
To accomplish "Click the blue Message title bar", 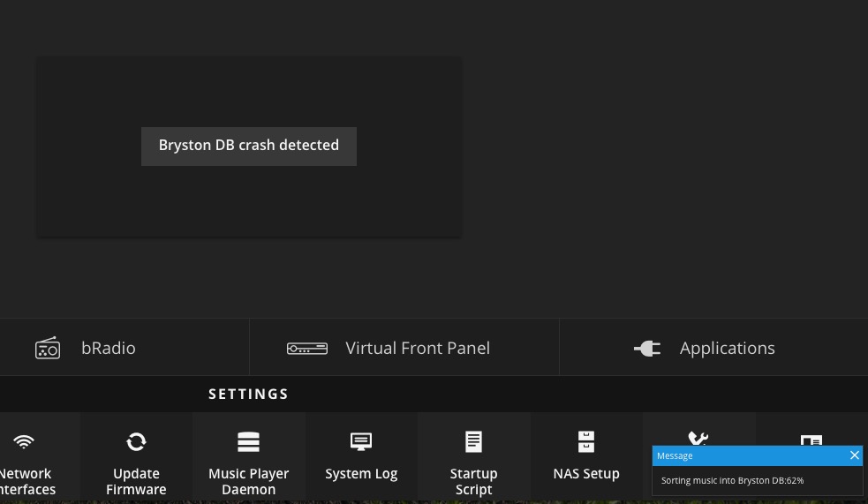I will pos(742,455).
